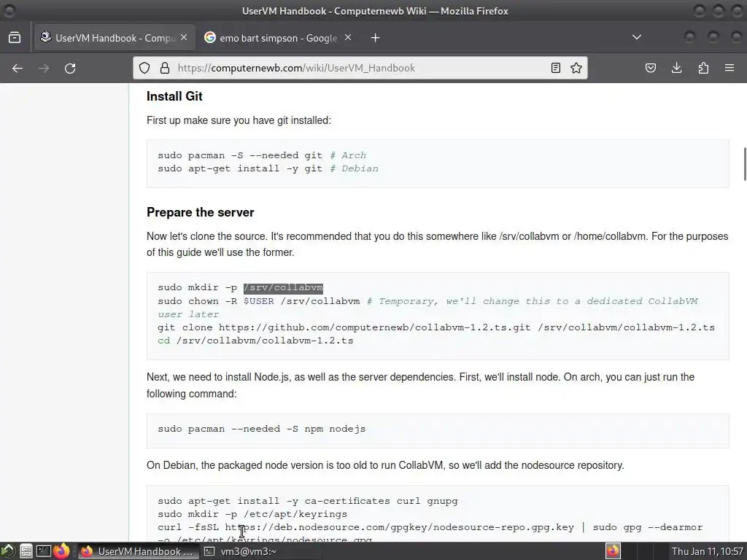Click the sudo apt-get install -y git line
This screenshot has height=560, width=747.
click(268, 168)
